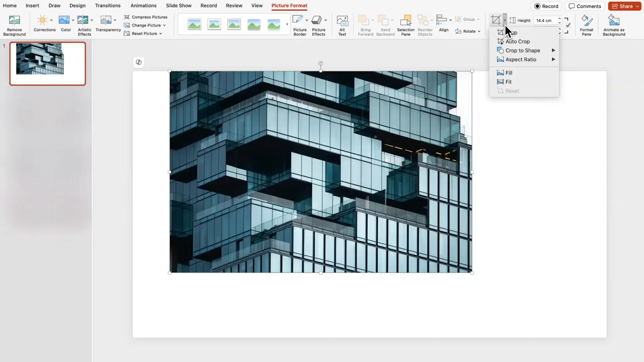Open the View tab
Screen dimensions: 644x362
[257, 6]
